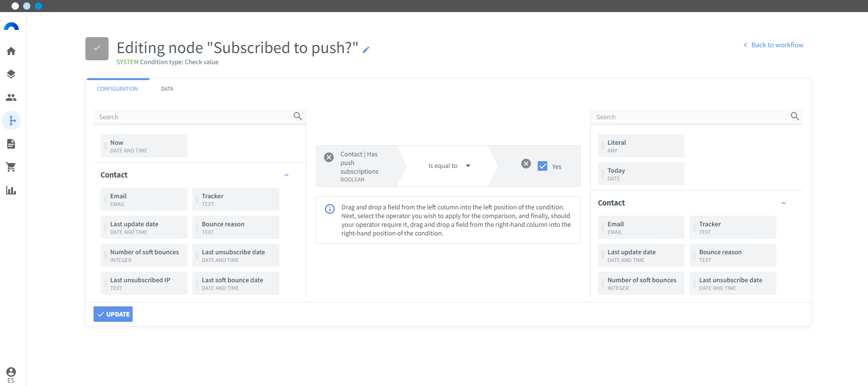Image resolution: width=868 pixels, height=386 pixels.
Task: Click the grey check node type icon
Action: pos(97,49)
